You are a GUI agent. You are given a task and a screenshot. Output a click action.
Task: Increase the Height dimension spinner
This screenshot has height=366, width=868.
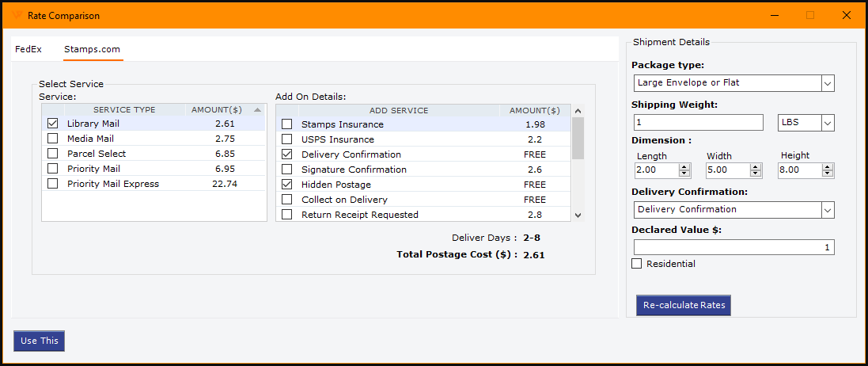pos(827,166)
